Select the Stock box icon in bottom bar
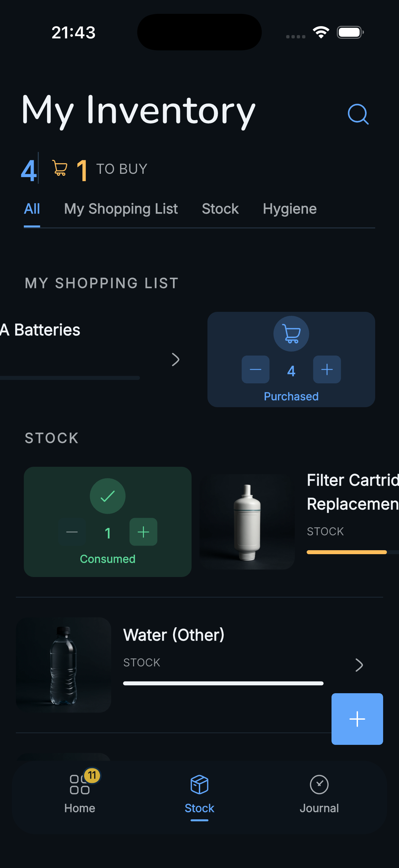 tap(199, 785)
